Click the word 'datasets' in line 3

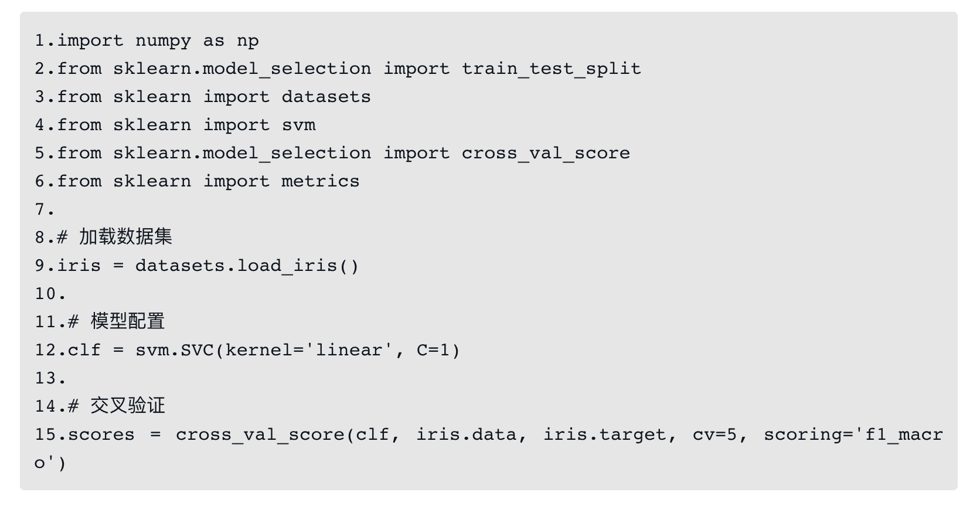[x=326, y=97]
